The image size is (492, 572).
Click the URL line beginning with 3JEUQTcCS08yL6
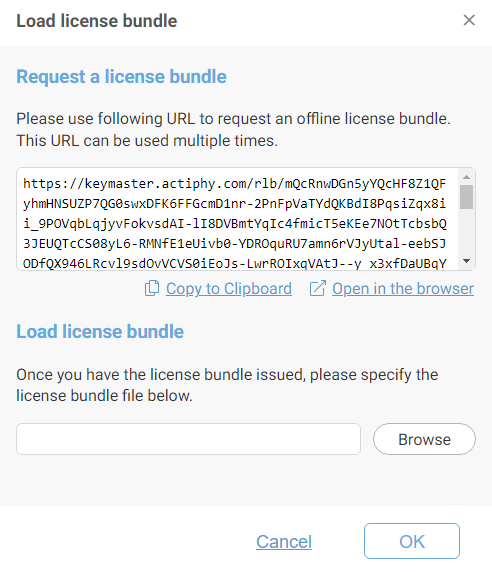[235, 243]
